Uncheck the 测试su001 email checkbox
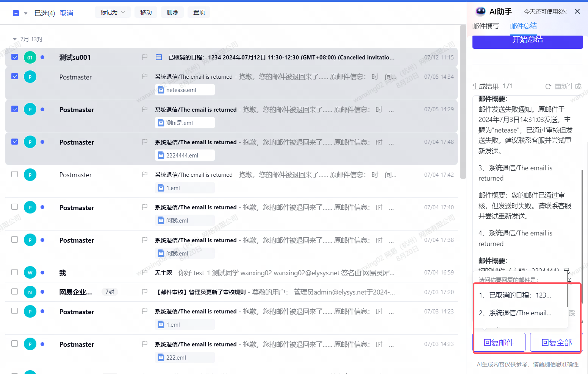 [15, 57]
